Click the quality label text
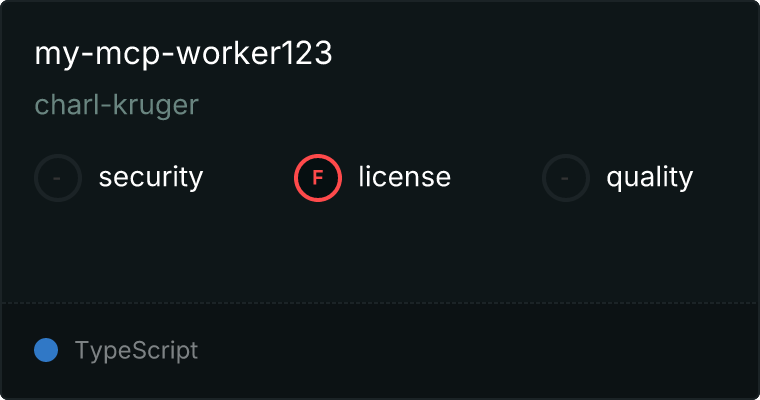This screenshot has width=760, height=400. pyautogui.click(x=649, y=178)
